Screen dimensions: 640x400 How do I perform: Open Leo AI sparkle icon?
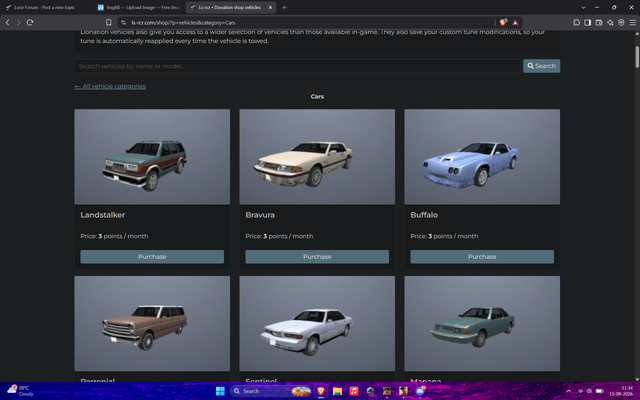610,22
